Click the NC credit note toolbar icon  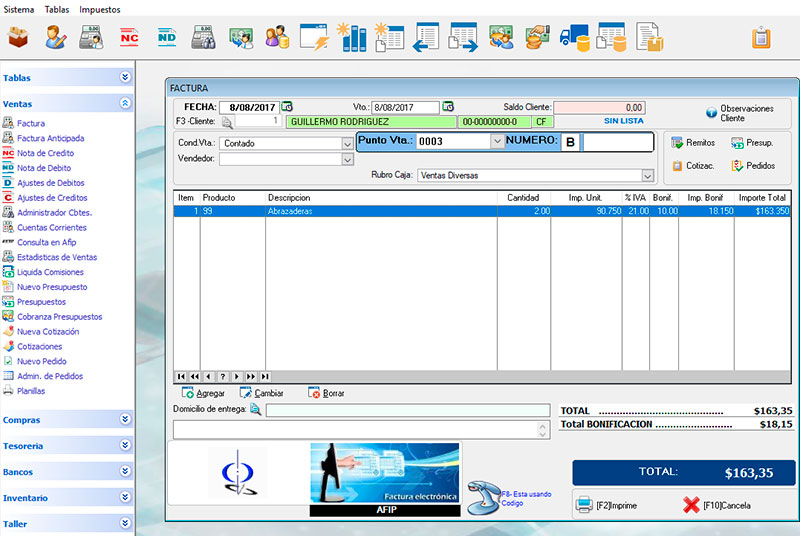point(129,38)
